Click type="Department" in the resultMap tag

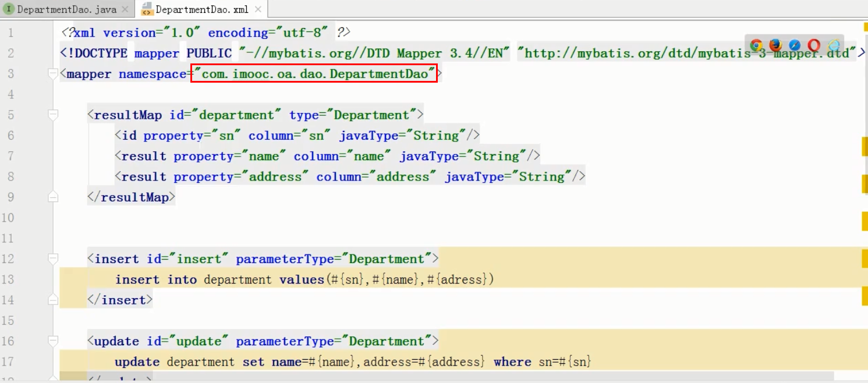click(353, 115)
